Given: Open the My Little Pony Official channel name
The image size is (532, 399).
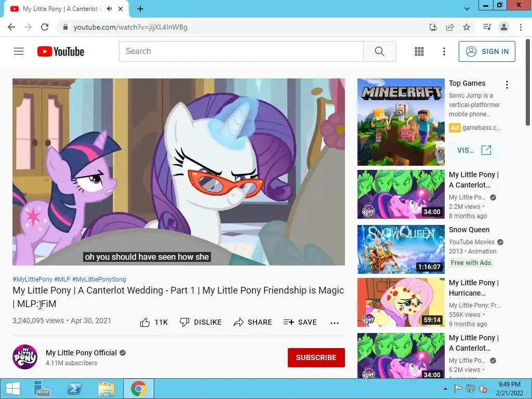Looking at the screenshot, I should coord(81,353).
